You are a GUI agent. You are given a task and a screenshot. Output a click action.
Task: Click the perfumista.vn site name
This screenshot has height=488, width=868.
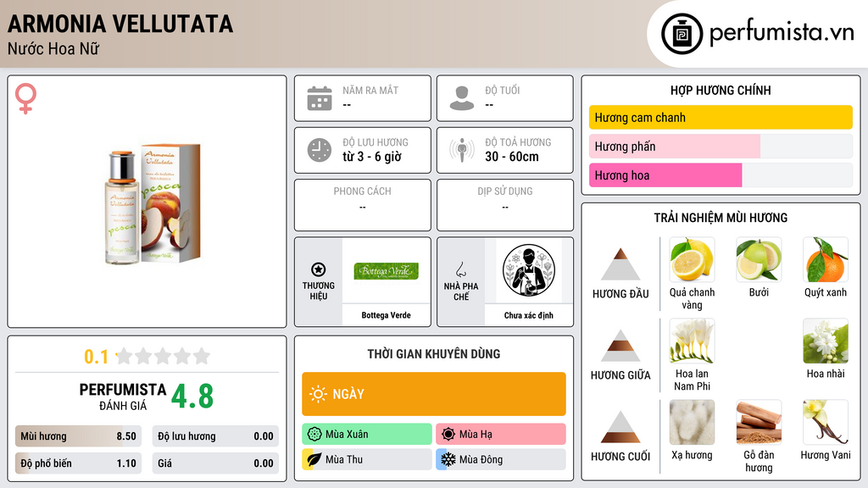pos(782,33)
